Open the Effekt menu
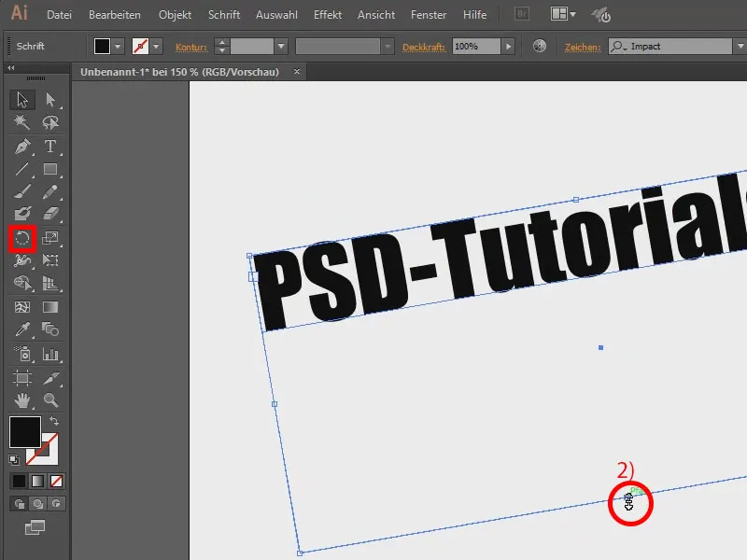Viewport: 747px width, 560px height. [x=327, y=16]
